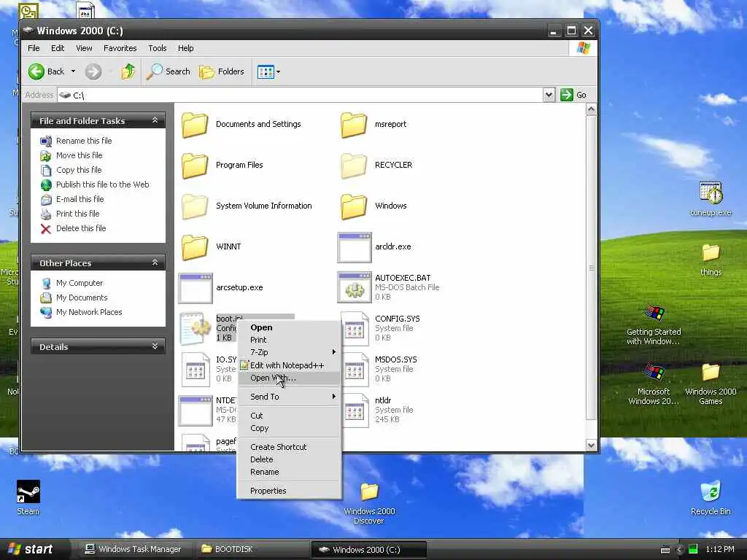Click Delete this file link

point(81,228)
